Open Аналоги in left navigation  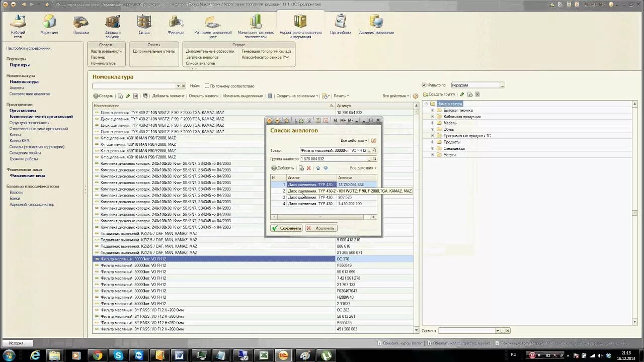(17, 88)
